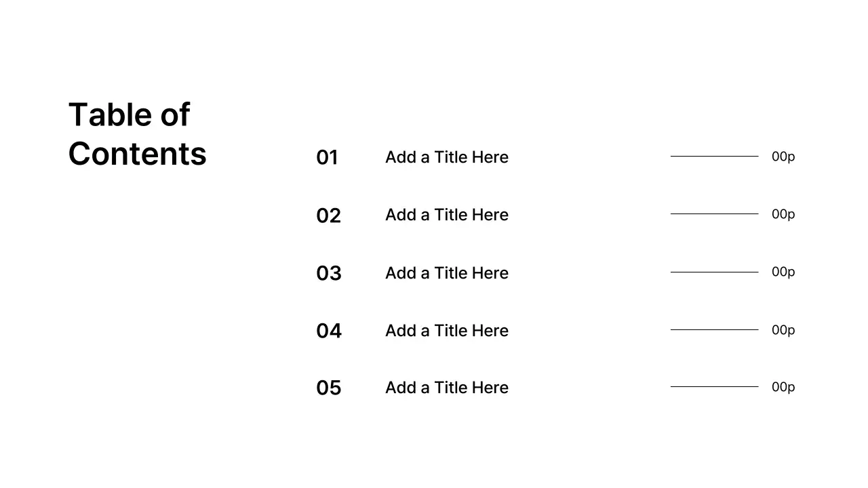Click "Add a Title Here" beside 01
868x488 pixels.
click(x=446, y=157)
